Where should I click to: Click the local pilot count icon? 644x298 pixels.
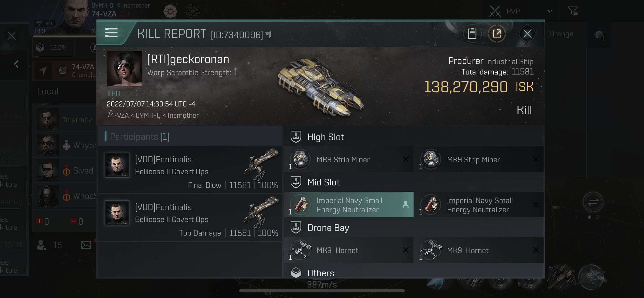click(x=41, y=245)
